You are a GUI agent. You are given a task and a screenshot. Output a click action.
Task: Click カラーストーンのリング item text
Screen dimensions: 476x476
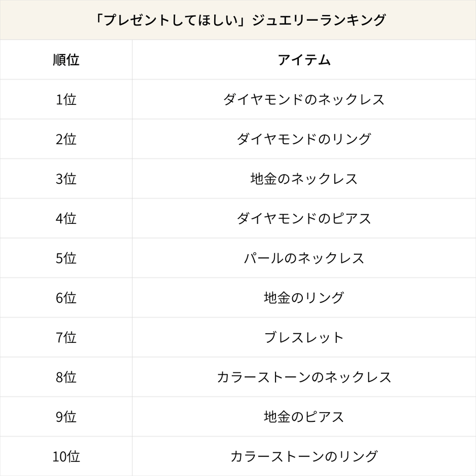(304, 456)
